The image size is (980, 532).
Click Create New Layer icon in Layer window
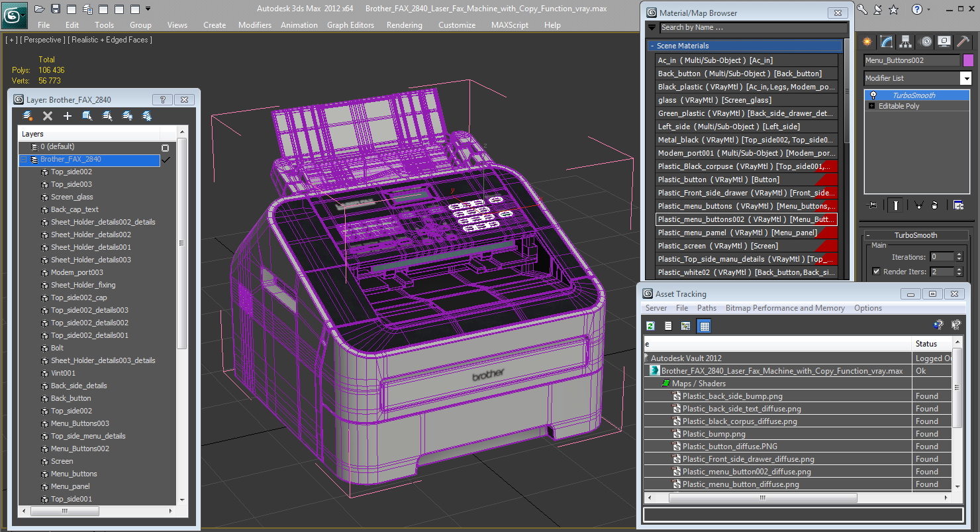point(28,116)
